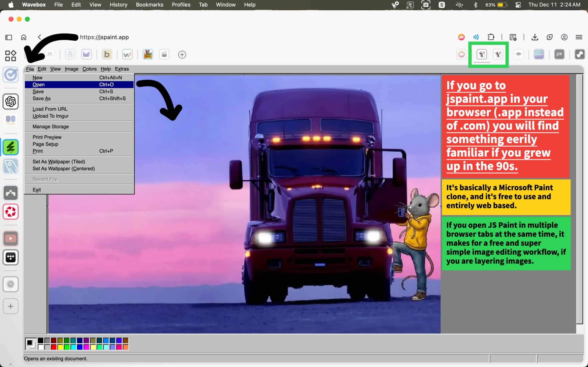Open the YouTube app in sidebar
The image size is (588, 367).
click(x=11, y=238)
